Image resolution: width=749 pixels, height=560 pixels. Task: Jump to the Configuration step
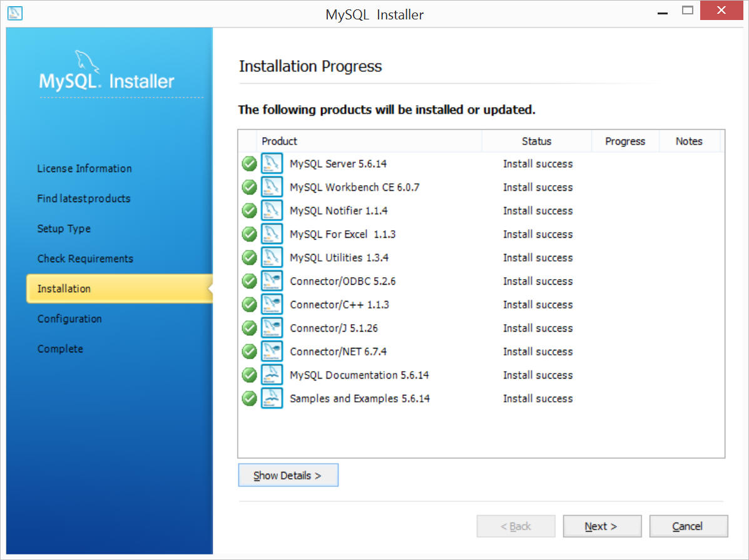(x=69, y=318)
